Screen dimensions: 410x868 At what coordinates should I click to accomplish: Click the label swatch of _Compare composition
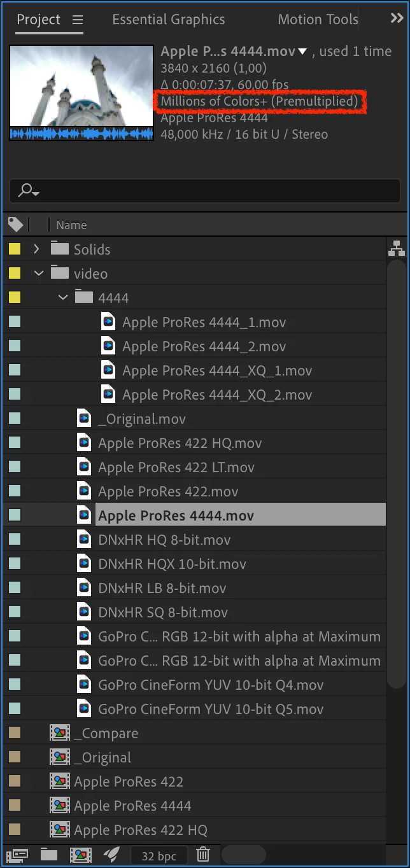click(15, 733)
